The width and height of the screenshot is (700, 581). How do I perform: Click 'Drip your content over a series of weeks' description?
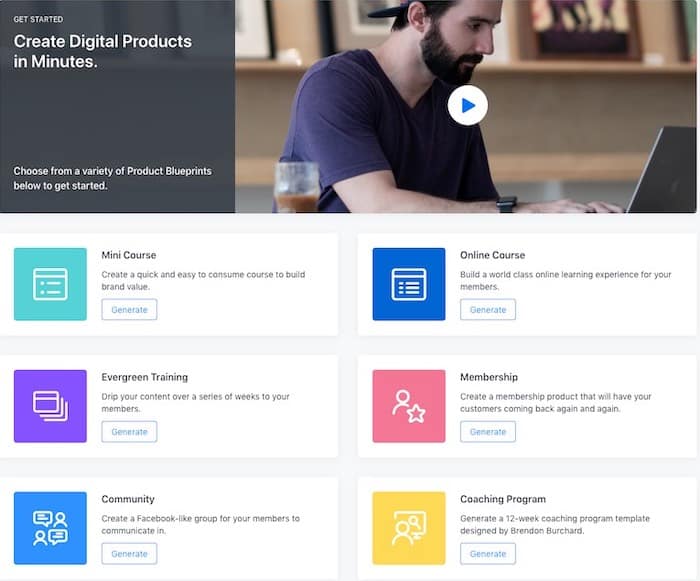click(195, 402)
